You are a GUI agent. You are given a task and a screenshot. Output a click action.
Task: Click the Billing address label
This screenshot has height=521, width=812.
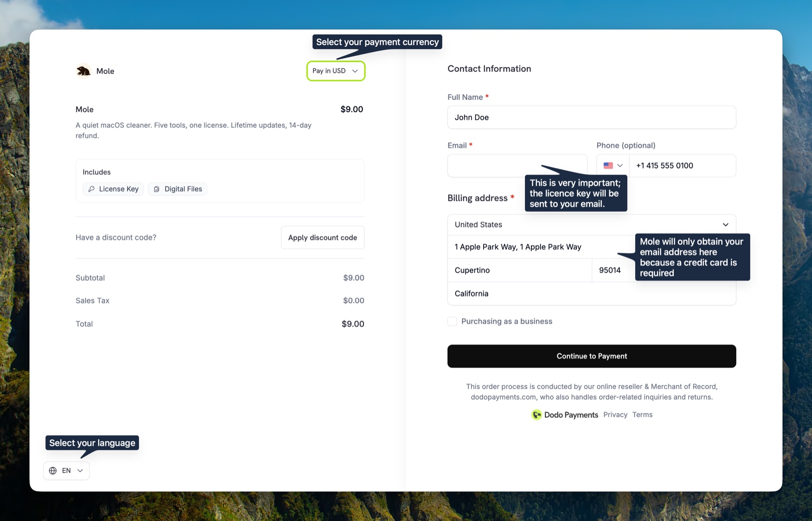[x=477, y=198]
